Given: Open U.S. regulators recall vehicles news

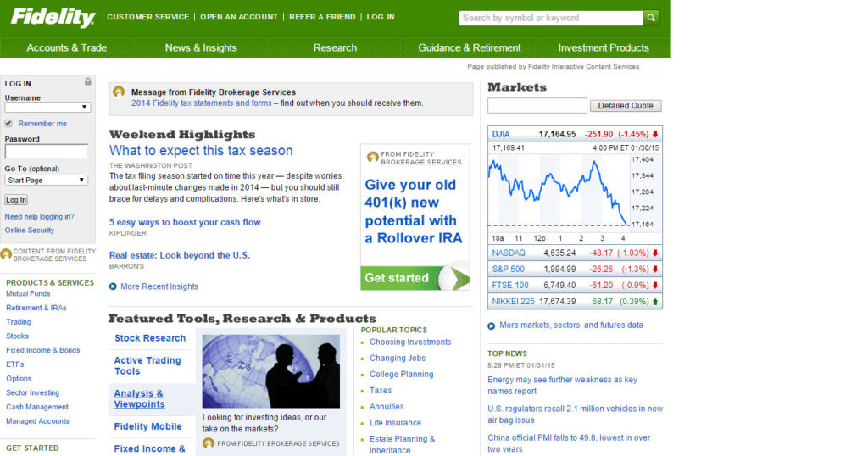Looking at the screenshot, I should (576, 414).
